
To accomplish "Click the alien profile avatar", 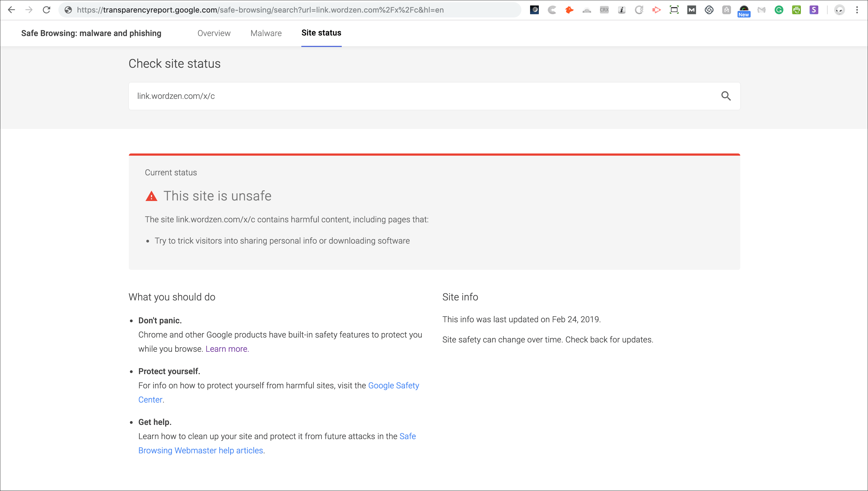I will coord(839,10).
